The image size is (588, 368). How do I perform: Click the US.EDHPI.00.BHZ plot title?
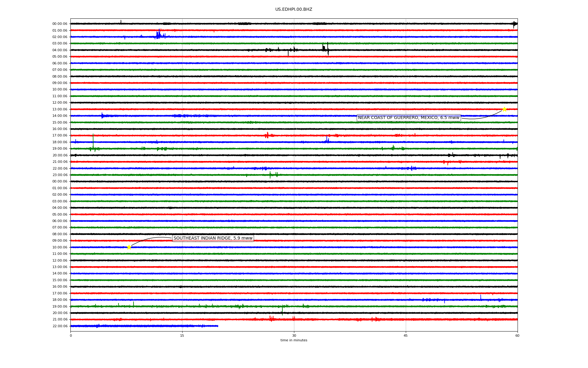coord(293,10)
